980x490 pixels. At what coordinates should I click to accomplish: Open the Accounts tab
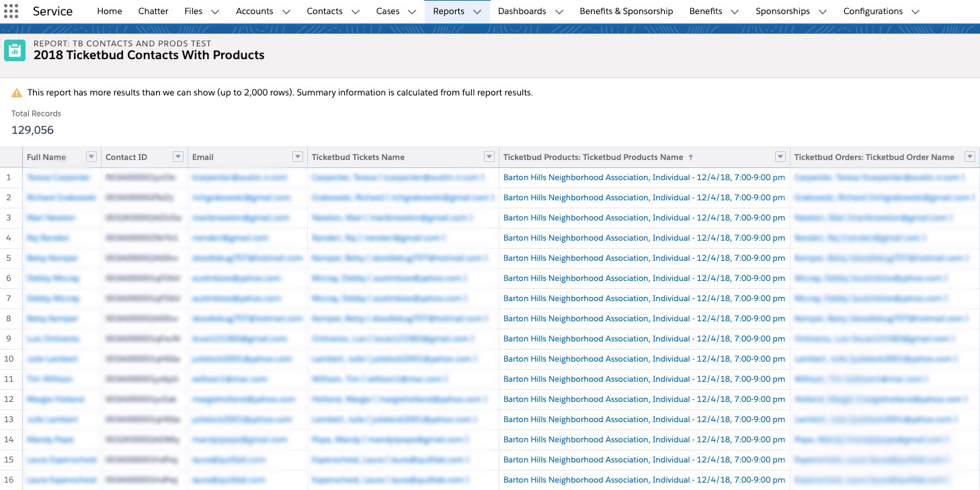click(255, 11)
